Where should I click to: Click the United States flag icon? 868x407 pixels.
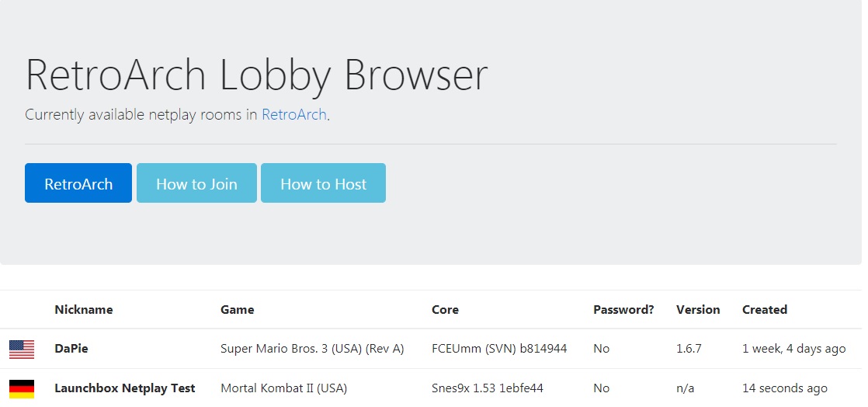[22, 350]
